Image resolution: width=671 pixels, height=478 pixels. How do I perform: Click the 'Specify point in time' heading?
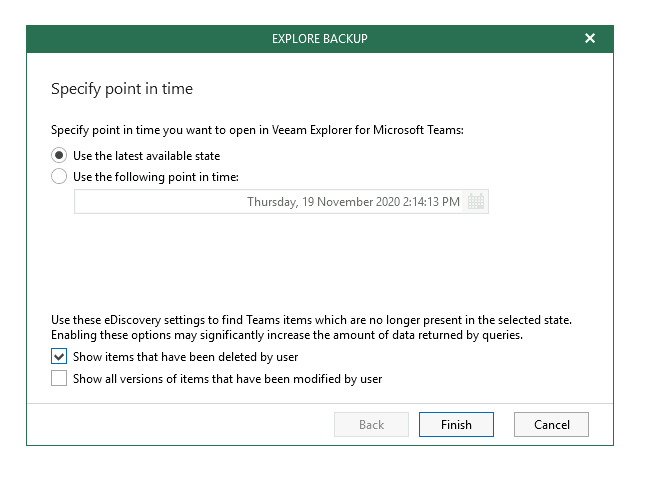pyautogui.click(x=122, y=89)
